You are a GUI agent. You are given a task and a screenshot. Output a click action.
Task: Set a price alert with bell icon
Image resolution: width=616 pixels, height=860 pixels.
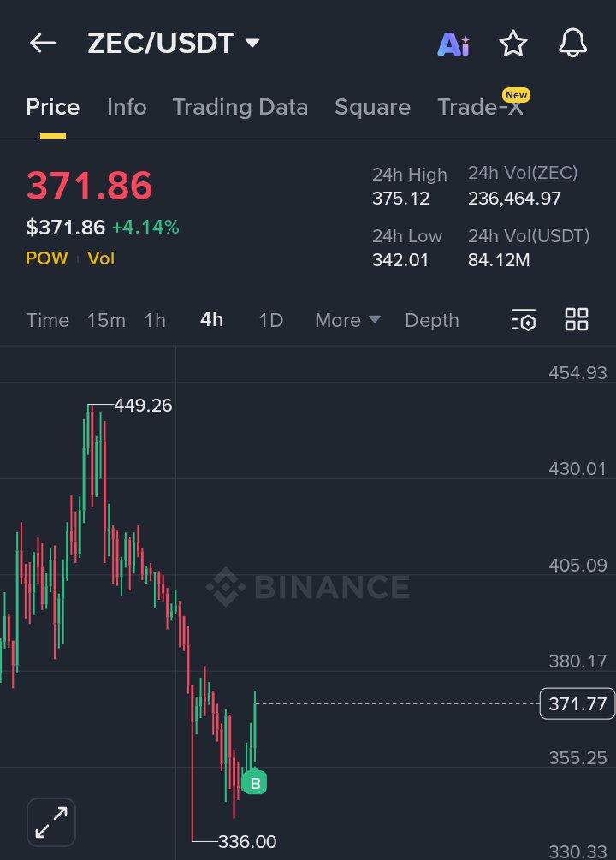coord(572,44)
